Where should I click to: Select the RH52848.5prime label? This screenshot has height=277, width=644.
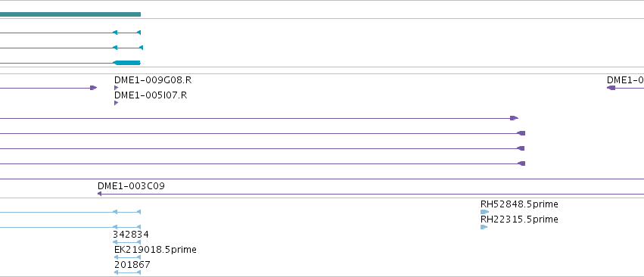pyautogui.click(x=519, y=204)
